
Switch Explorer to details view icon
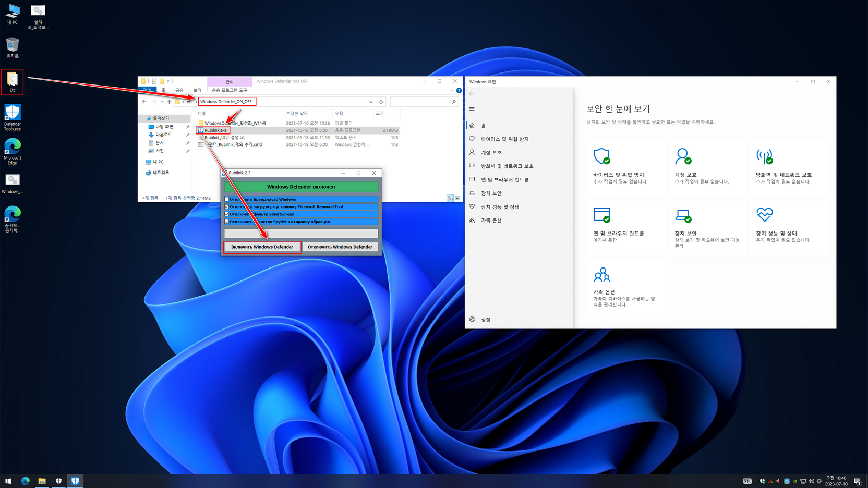[450, 198]
